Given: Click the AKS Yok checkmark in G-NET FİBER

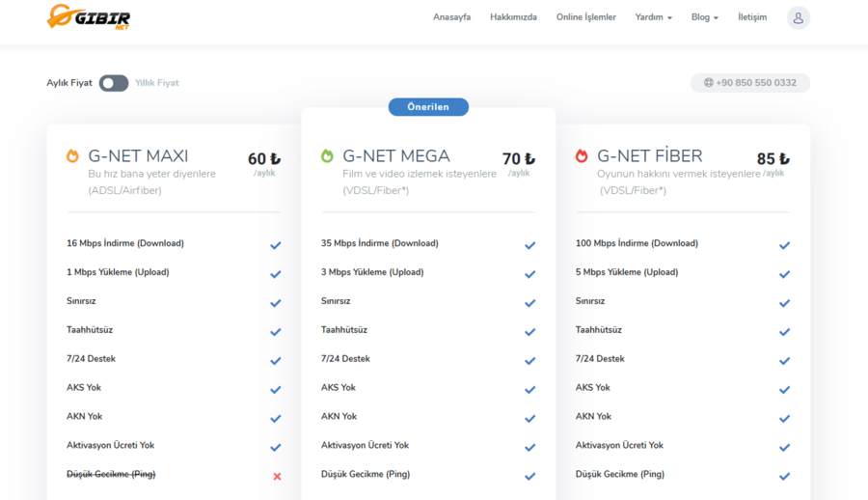Looking at the screenshot, I should click(784, 389).
